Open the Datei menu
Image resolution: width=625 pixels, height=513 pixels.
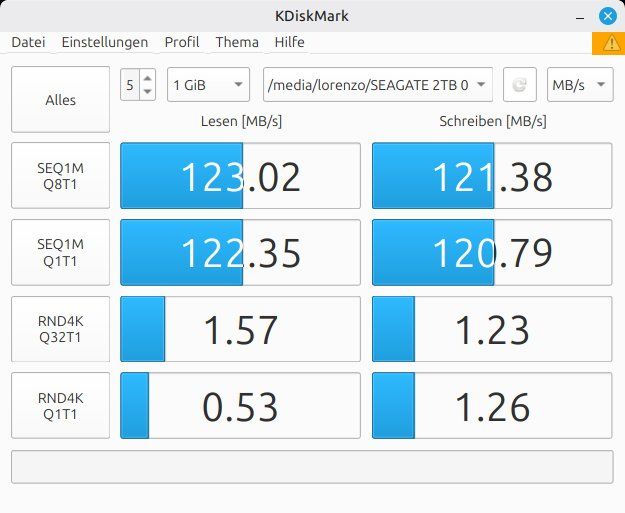click(28, 42)
